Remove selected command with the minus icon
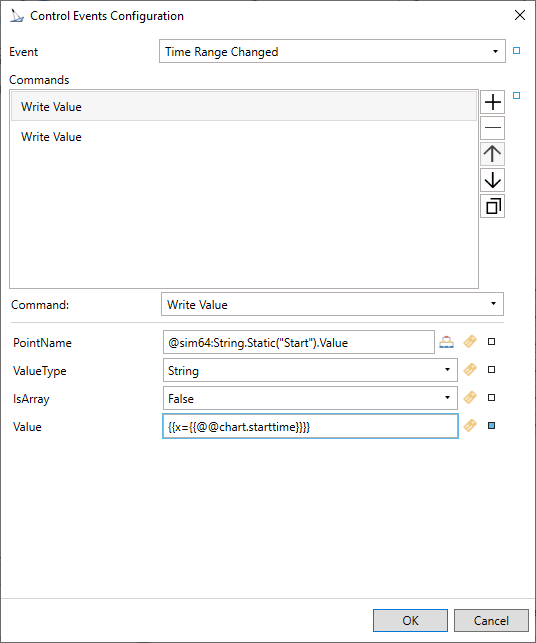Screen dimensions: 536x643 click(493, 128)
